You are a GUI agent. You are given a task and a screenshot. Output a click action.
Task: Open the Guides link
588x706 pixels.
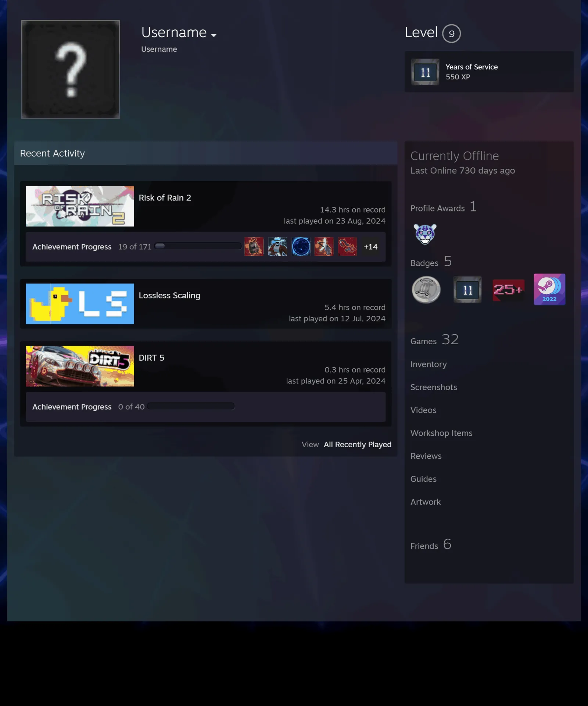coord(423,479)
